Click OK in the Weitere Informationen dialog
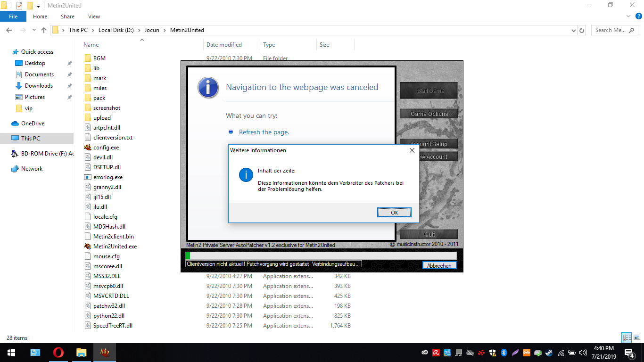Image resolution: width=644 pixels, height=362 pixels. (394, 213)
